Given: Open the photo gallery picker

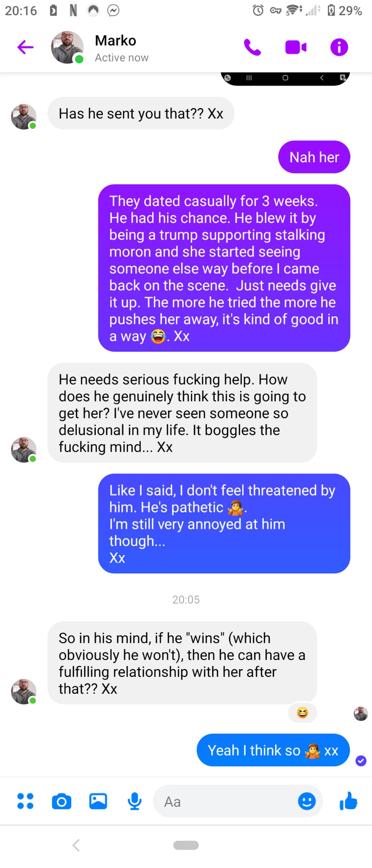Looking at the screenshot, I should point(98,801).
